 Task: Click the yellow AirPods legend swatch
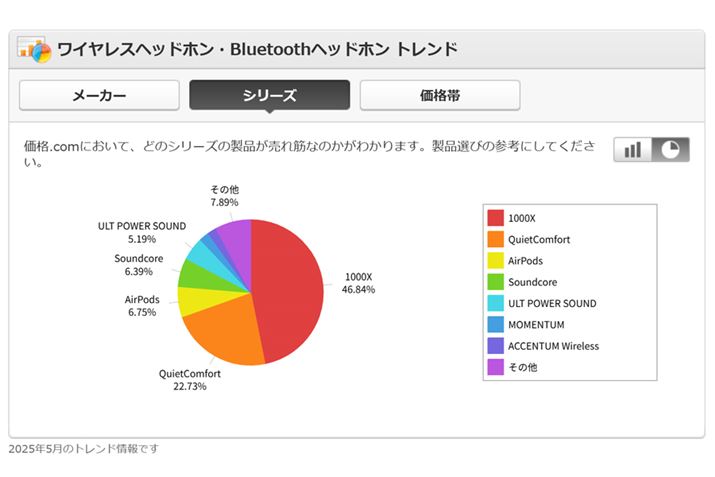pyautogui.click(x=495, y=261)
